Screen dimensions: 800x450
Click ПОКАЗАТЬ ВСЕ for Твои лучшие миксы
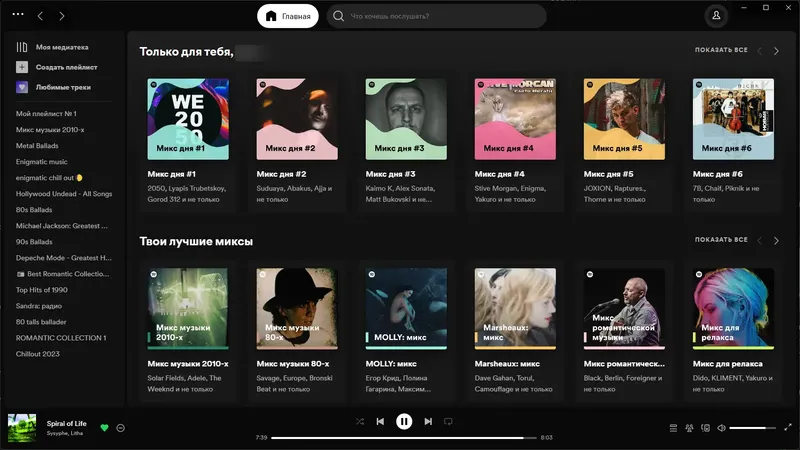tap(721, 240)
